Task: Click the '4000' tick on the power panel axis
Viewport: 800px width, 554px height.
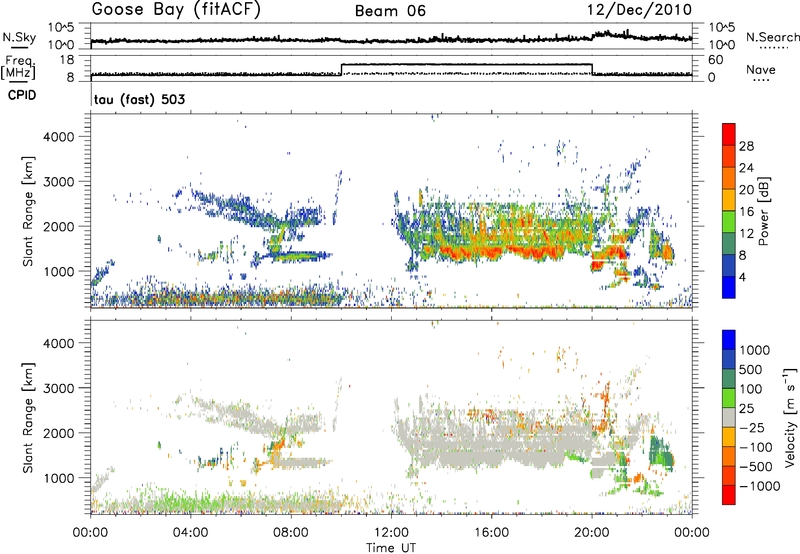Action: tap(59, 137)
